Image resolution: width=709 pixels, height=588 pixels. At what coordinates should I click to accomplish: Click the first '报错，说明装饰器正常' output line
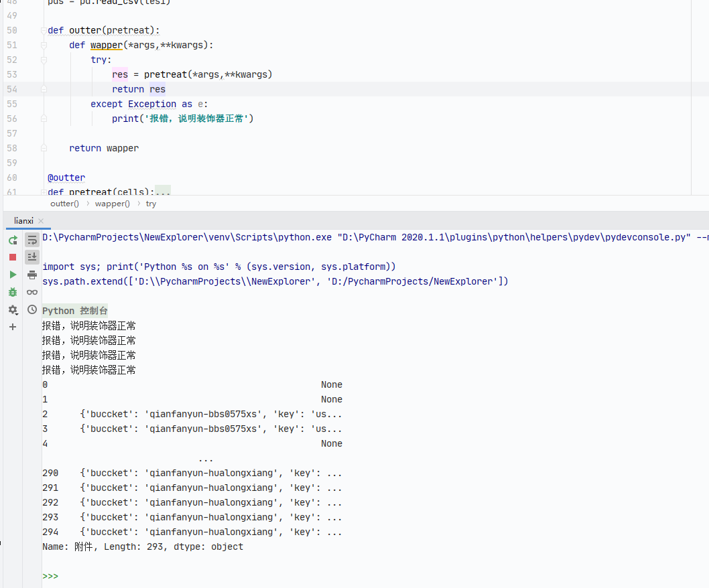coord(88,326)
